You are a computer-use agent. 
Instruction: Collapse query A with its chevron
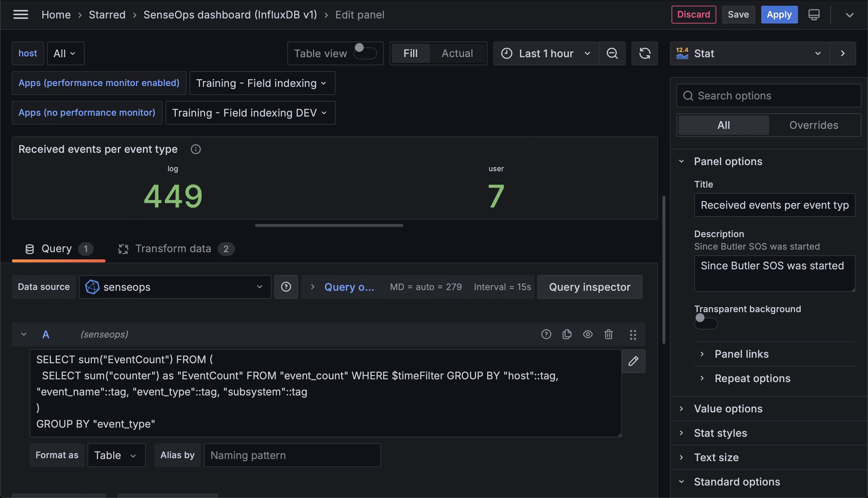tap(24, 334)
